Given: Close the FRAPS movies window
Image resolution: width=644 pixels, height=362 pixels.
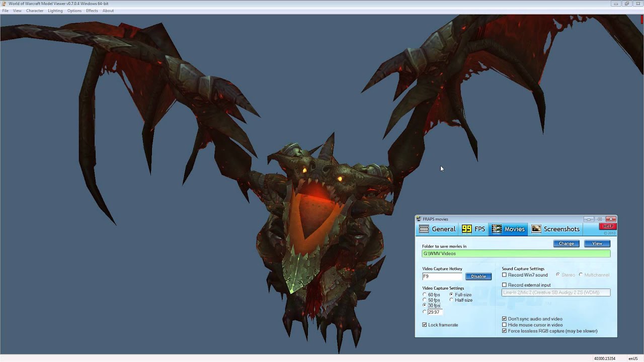Looking at the screenshot, I should coord(611,219).
